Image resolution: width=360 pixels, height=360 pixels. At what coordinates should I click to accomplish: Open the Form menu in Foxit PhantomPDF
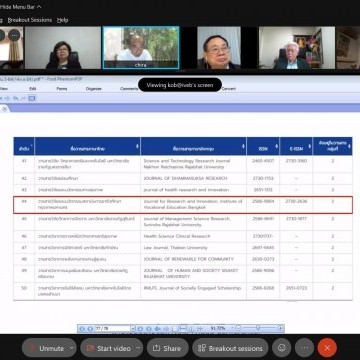coord(62,89)
